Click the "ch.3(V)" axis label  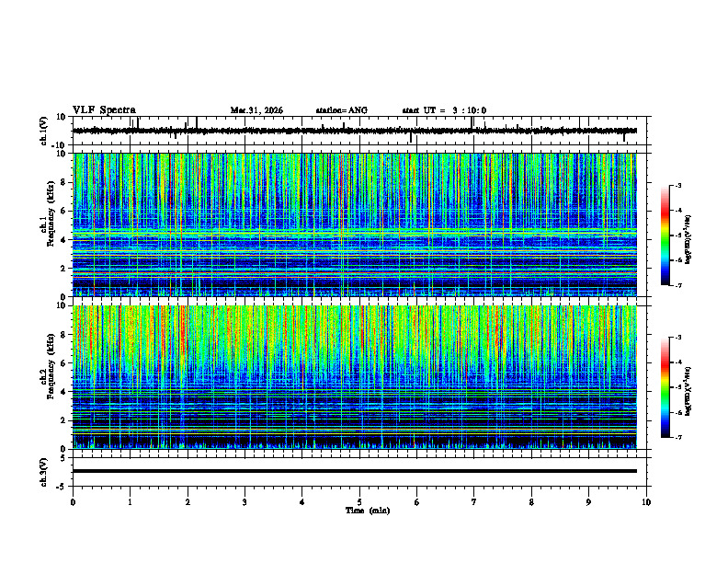pos(44,472)
